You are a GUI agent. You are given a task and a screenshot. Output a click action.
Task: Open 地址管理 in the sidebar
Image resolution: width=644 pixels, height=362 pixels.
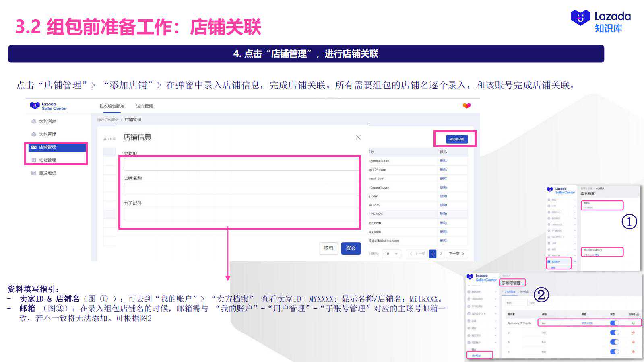47,160
